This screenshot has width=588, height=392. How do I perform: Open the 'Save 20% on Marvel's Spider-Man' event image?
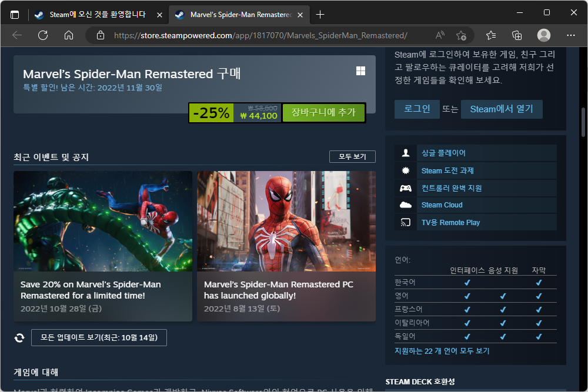pos(103,221)
